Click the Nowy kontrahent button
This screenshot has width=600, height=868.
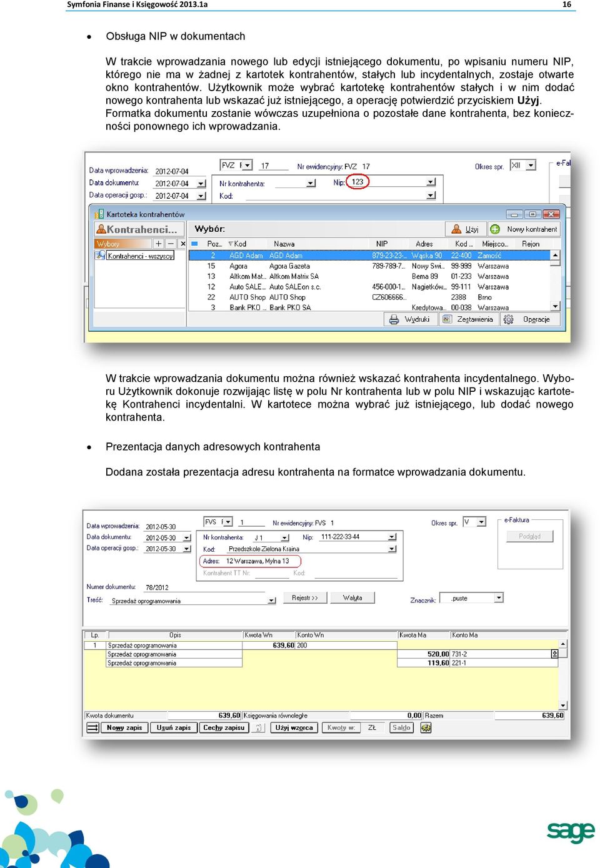(x=524, y=229)
